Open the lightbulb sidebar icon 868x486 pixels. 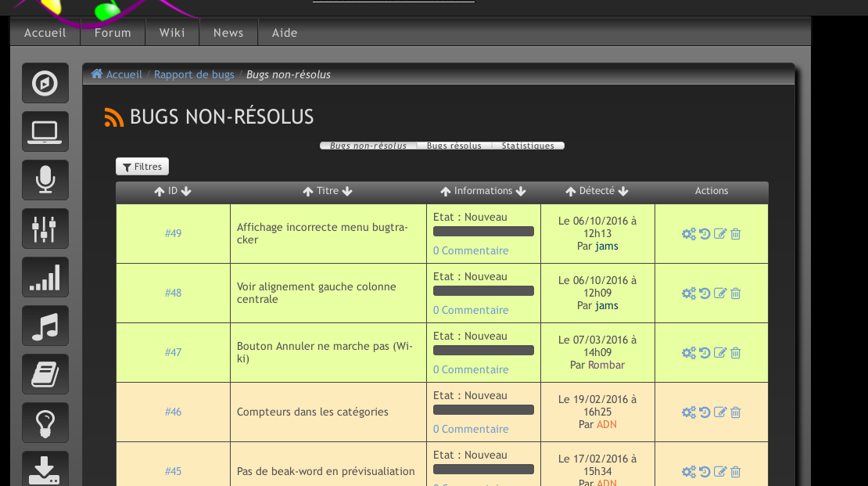coord(45,423)
